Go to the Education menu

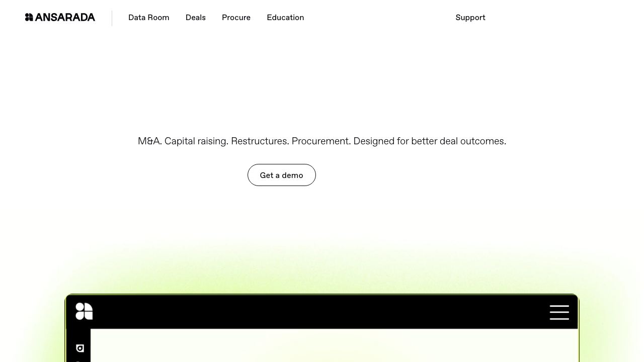(x=285, y=18)
